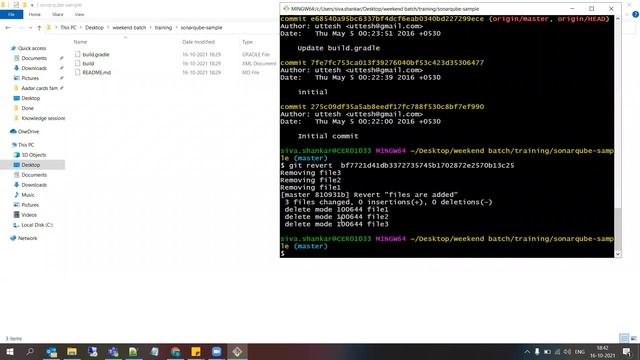
Task: Open pinned Documents under Quick access
Action: point(34,58)
